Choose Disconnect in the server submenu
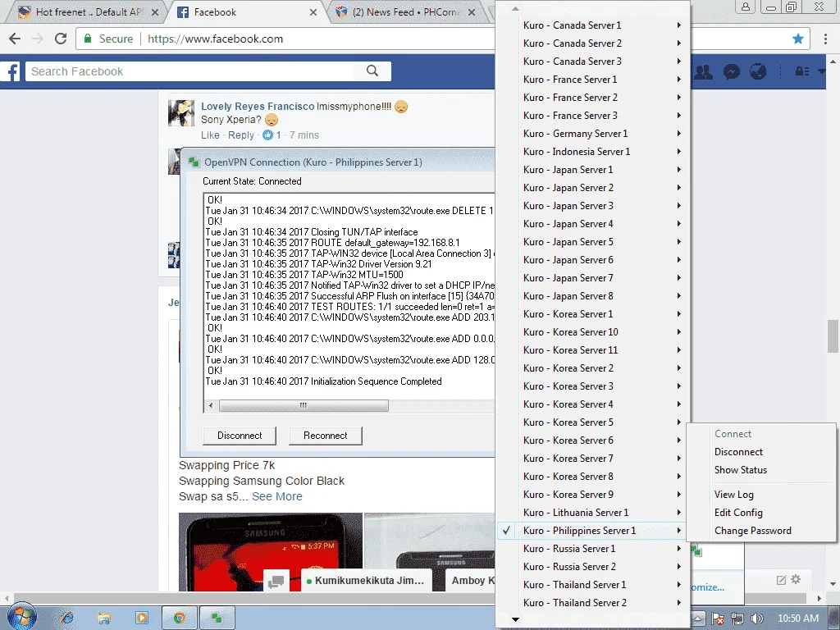The image size is (840, 630). pos(760,452)
